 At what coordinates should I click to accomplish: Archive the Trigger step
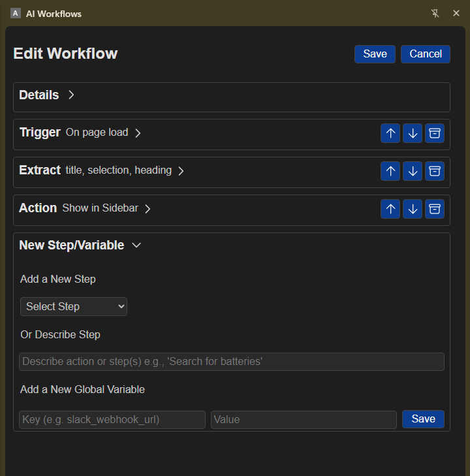435,133
